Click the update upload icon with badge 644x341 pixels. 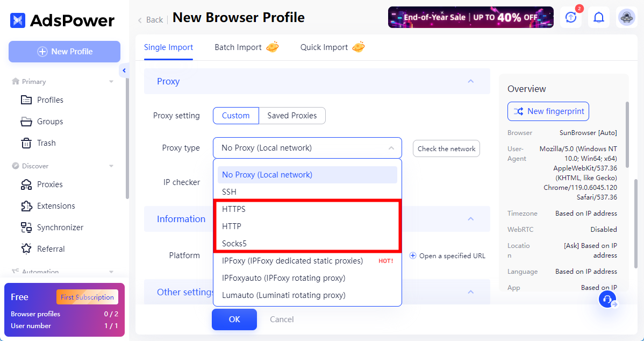571,17
